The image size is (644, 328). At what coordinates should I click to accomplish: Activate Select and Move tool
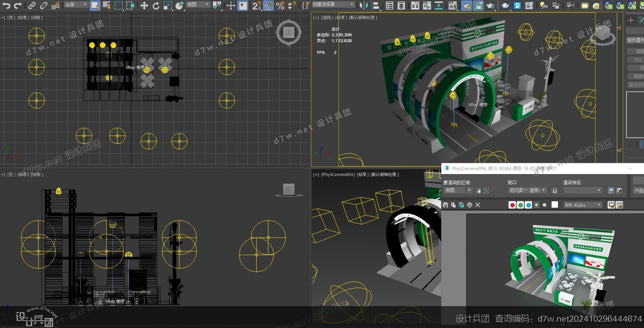(x=144, y=6)
